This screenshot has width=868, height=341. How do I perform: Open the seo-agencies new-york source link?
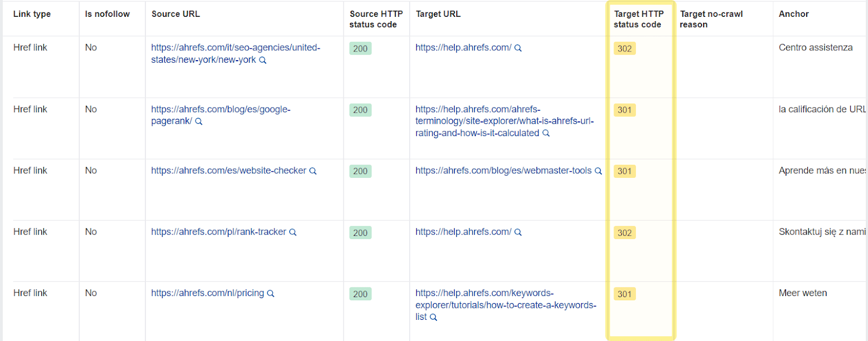tap(235, 54)
